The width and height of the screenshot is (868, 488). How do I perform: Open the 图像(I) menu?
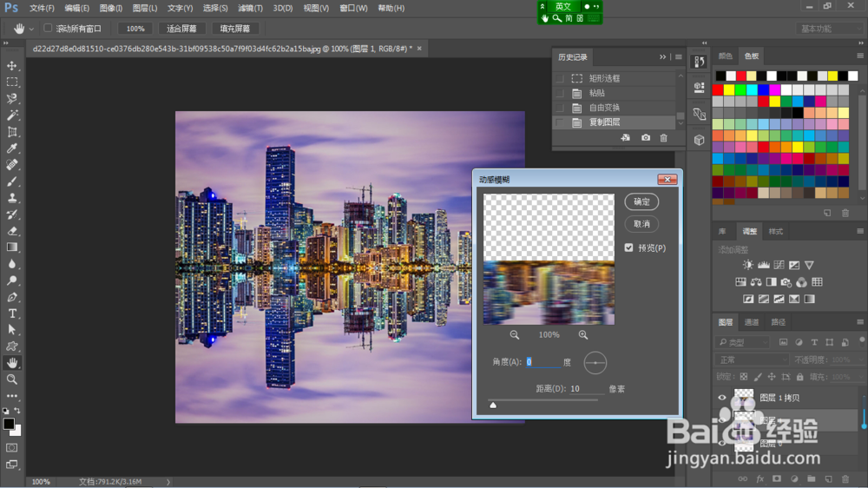click(x=111, y=9)
